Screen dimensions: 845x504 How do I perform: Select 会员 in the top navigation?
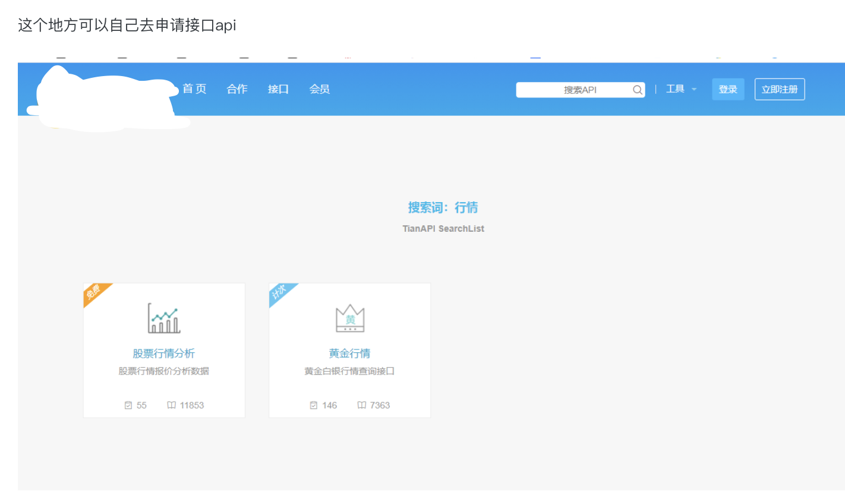coord(320,89)
